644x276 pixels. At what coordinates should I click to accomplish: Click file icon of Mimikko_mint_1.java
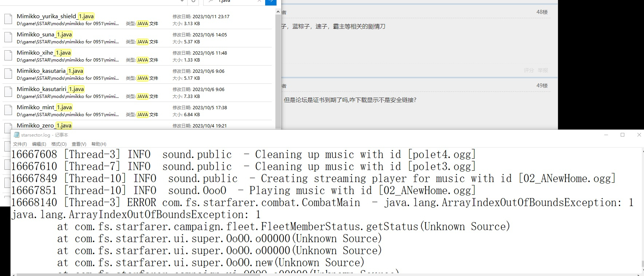point(8,110)
